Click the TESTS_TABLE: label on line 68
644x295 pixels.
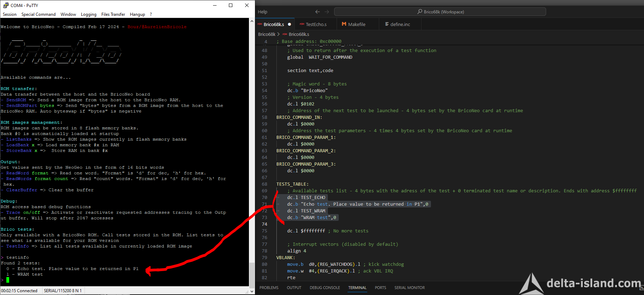pyautogui.click(x=292, y=184)
